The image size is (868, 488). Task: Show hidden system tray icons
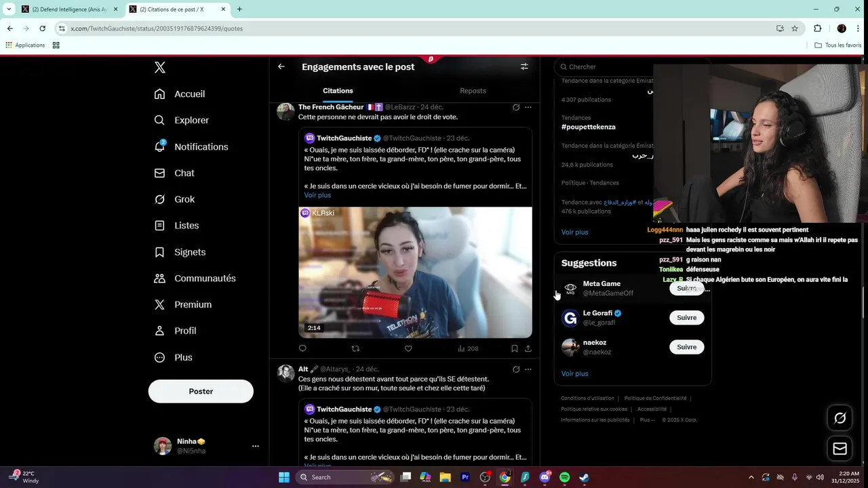pos(751,477)
